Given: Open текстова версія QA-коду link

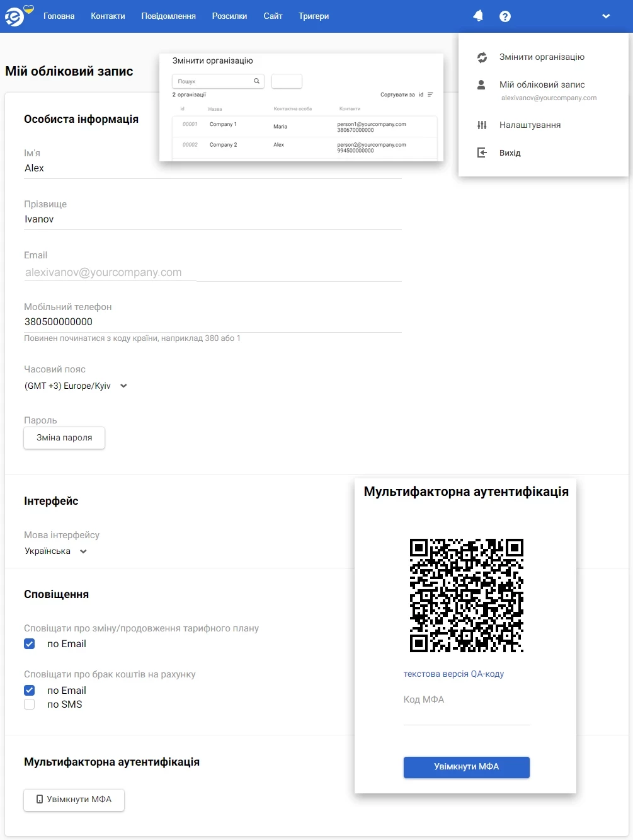Looking at the screenshot, I should coord(453,674).
